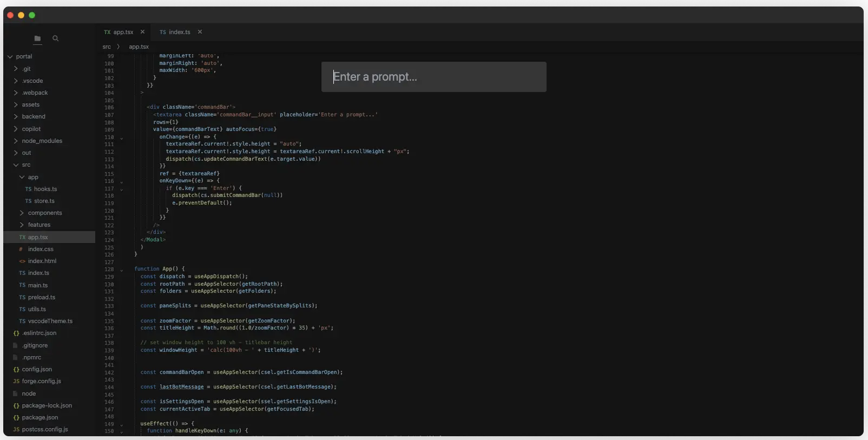The image size is (868, 440).
Task: Open hooks.ts in the file tree
Action: tap(45, 189)
